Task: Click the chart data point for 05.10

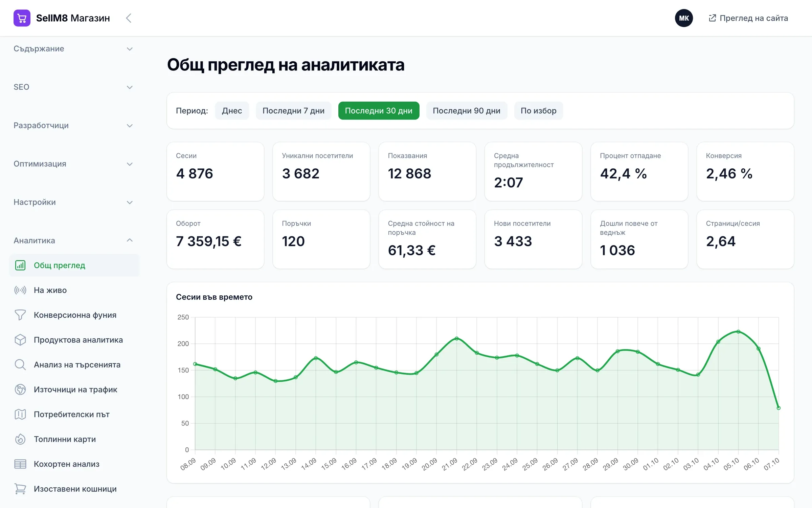Action: [738, 332]
